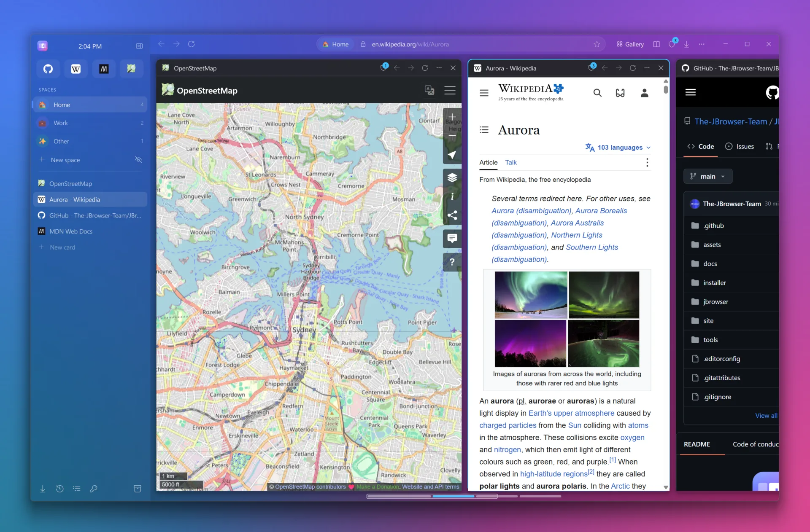This screenshot has width=810, height=532.
Task: Open Wikipedia user account menu
Action: pyautogui.click(x=644, y=93)
